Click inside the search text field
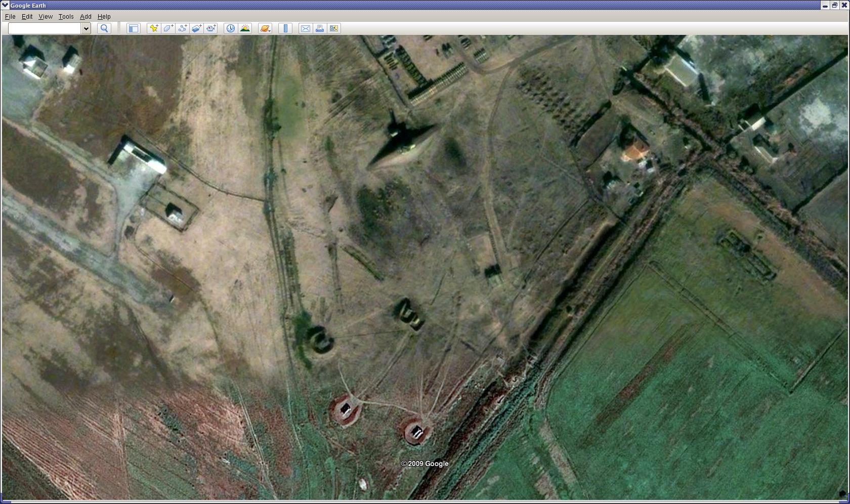This screenshot has height=504, width=850. coord(45,28)
